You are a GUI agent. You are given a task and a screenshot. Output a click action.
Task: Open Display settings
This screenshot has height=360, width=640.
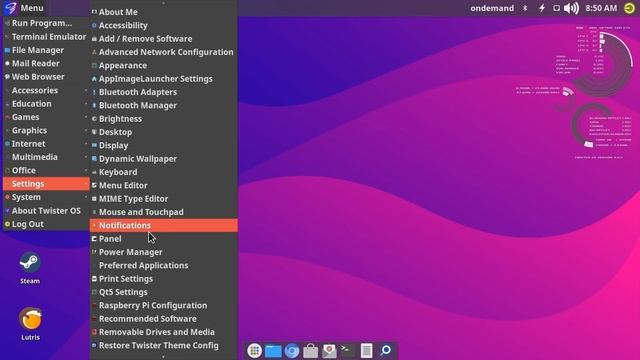[x=164, y=145]
